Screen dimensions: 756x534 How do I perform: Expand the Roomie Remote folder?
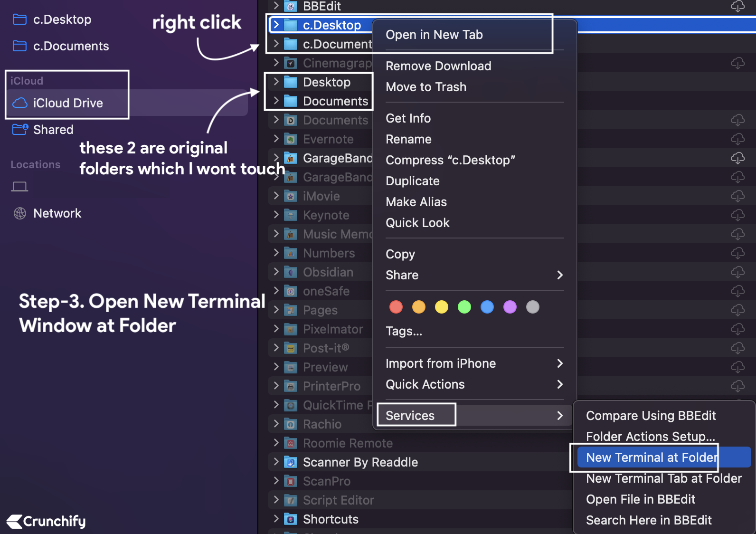pyautogui.click(x=276, y=443)
